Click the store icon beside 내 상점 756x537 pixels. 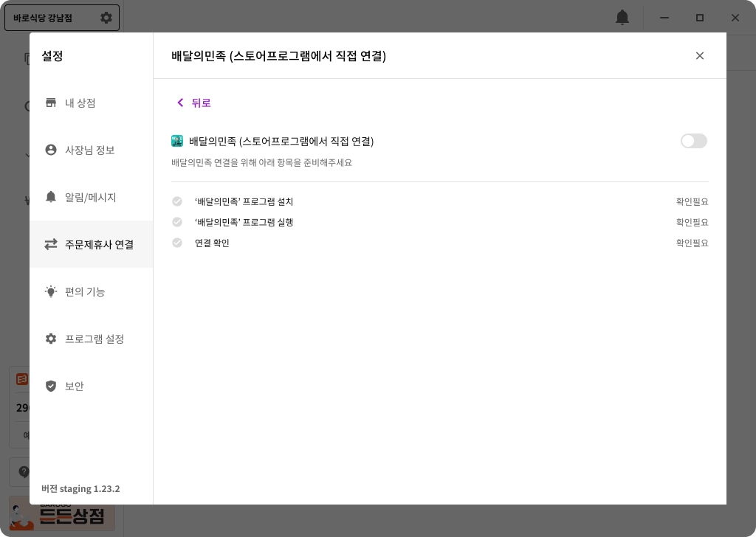pos(51,103)
